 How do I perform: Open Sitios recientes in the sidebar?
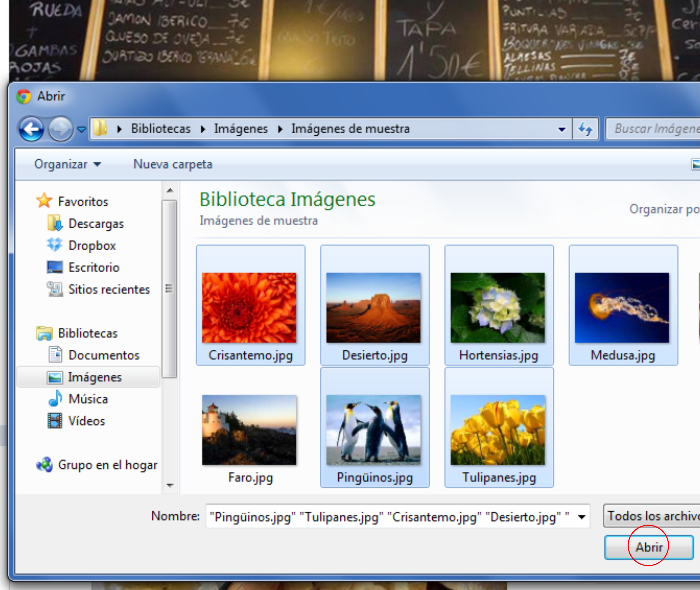109,289
